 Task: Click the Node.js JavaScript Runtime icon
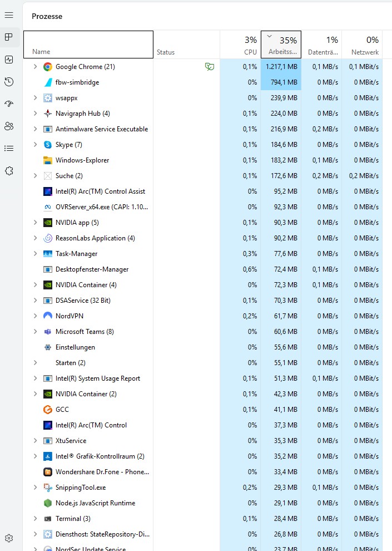pyautogui.click(x=48, y=503)
